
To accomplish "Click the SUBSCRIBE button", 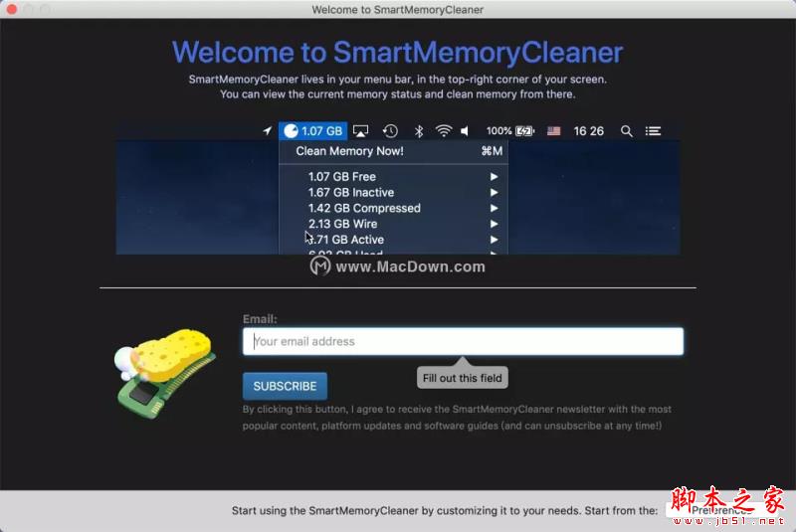I will click(285, 386).
